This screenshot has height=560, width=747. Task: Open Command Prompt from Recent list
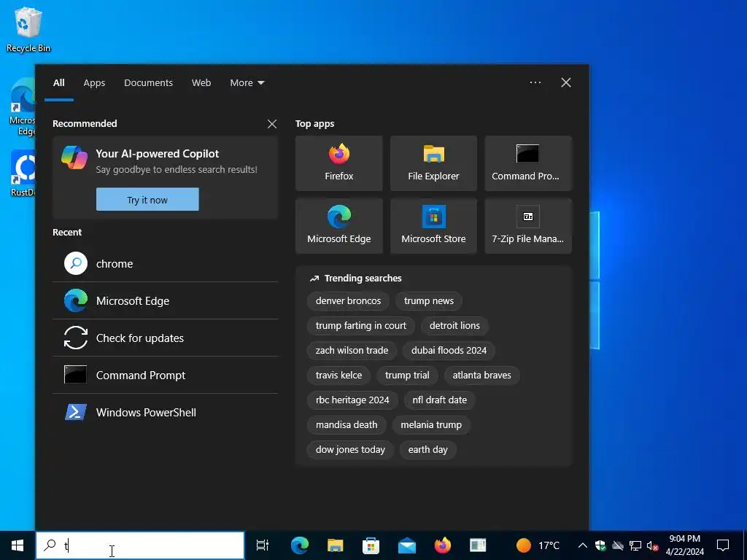coord(166,376)
